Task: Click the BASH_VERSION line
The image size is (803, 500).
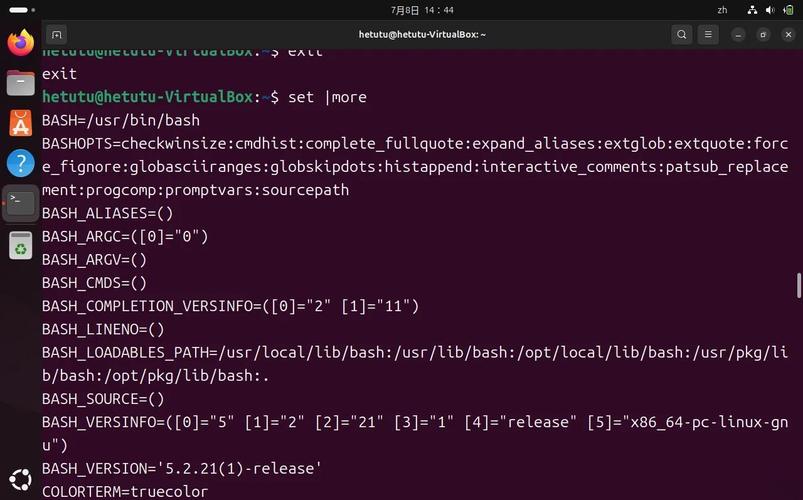Action: [x=182, y=469]
